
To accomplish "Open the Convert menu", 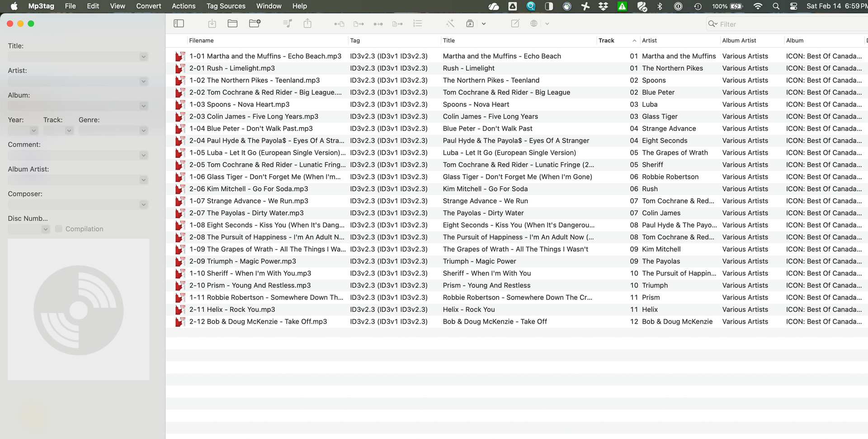I will click(149, 6).
